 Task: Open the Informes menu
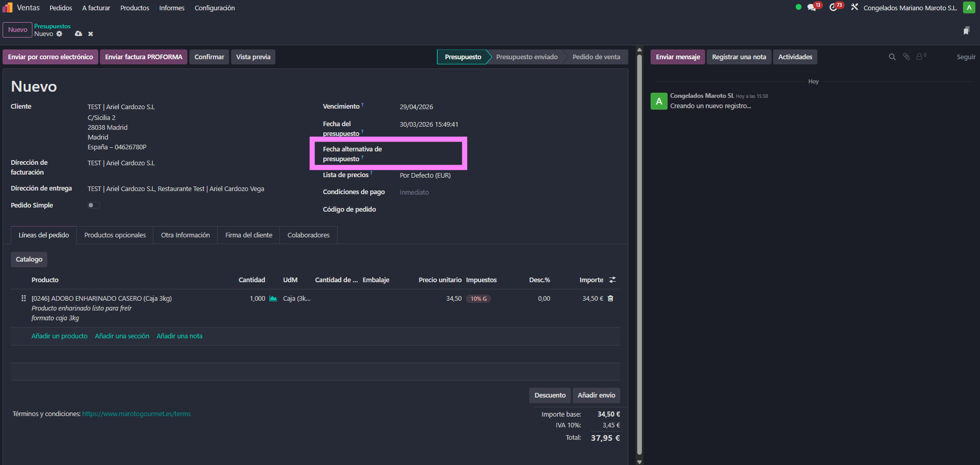(171, 8)
